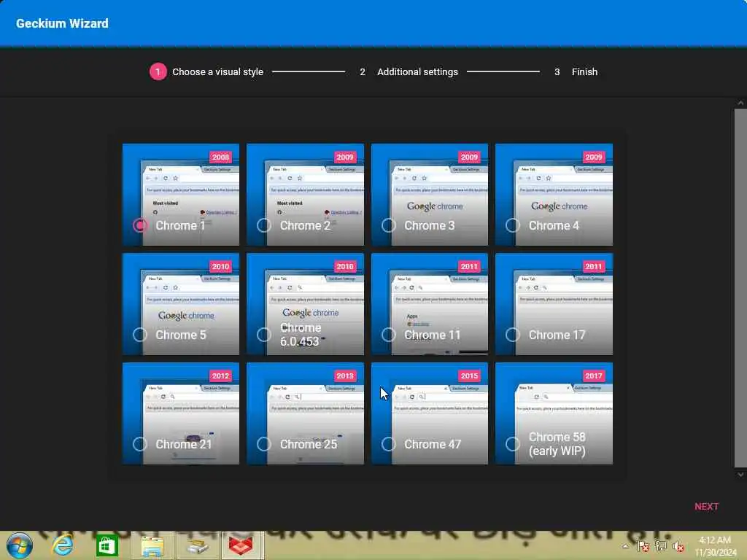
Task: Click the Chrome 47 preview thumbnail
Action: 430,413
